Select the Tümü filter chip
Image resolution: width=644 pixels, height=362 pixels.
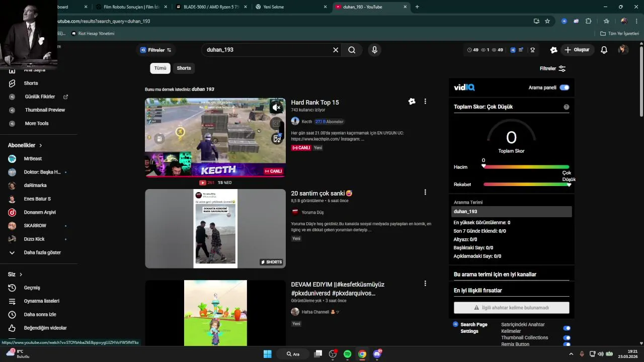pos(160,68)
